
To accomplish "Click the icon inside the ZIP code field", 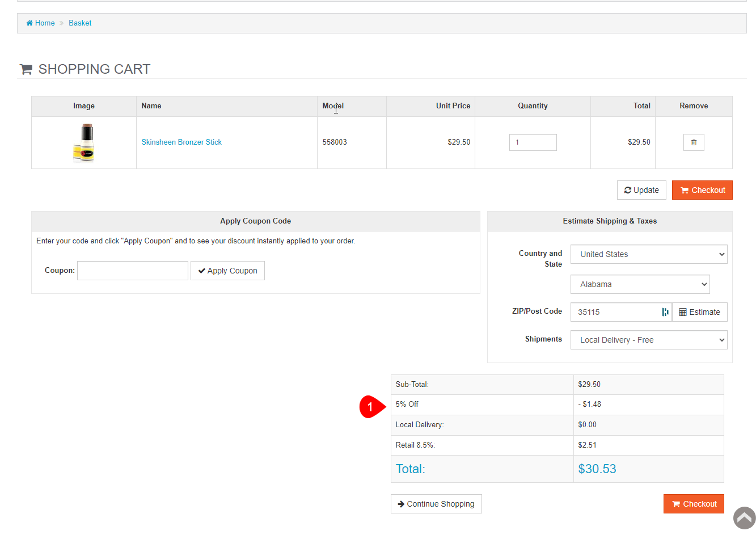I will pyautogui.click(x=665, y=312).
